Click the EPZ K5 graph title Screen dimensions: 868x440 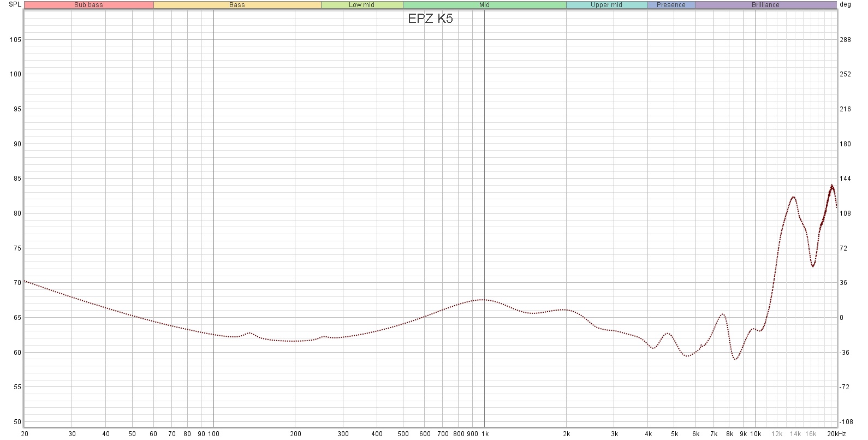[x=430, y=19]
